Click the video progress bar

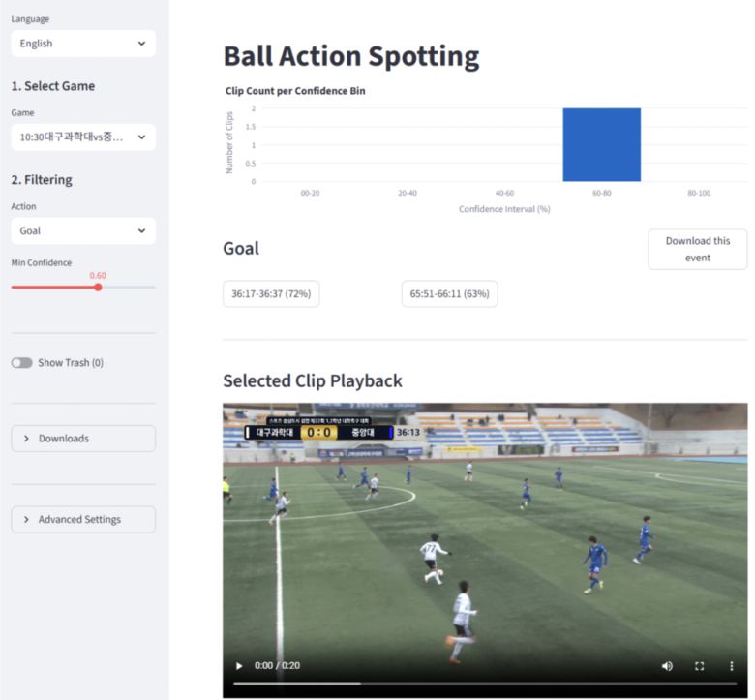click(x=484, y=684)
